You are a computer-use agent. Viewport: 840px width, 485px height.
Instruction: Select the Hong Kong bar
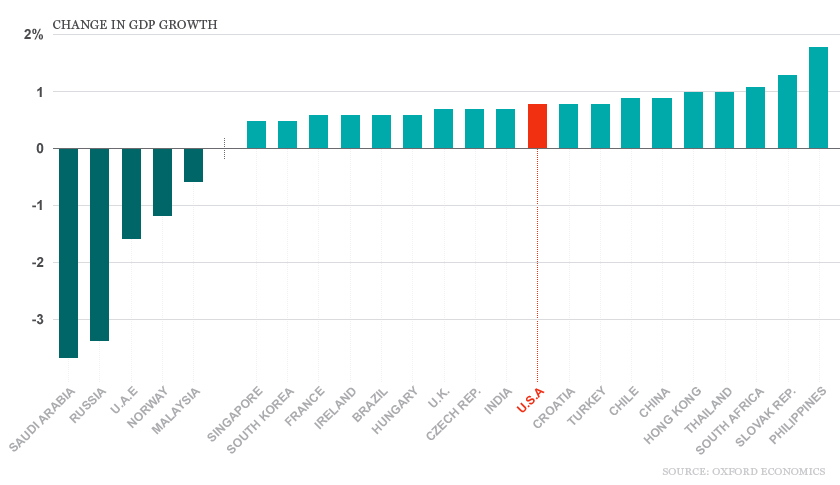coord(693,120)
